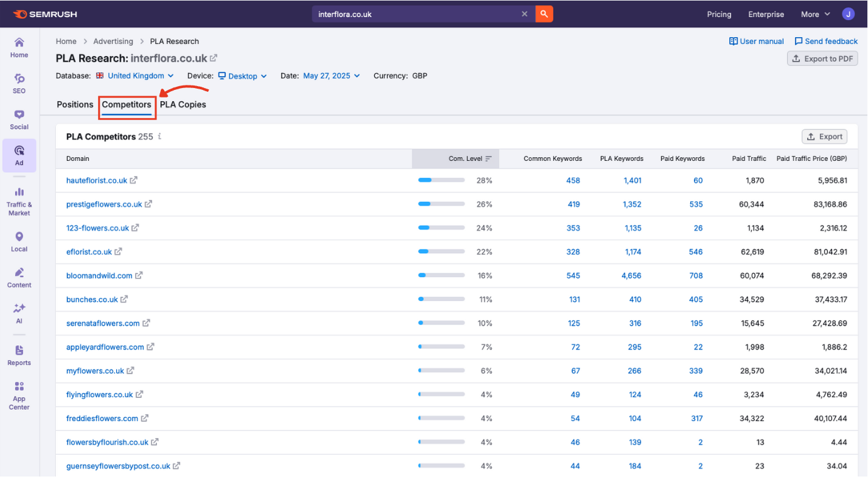Open the SEO section in sidebar
The image size is (868, 479).
(x=19, y=83)
